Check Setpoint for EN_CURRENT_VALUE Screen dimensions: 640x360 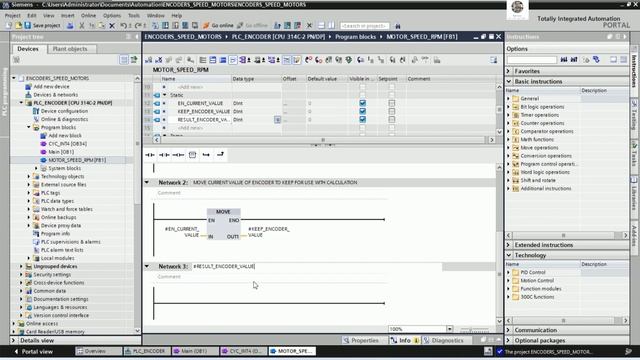[392, 103]
